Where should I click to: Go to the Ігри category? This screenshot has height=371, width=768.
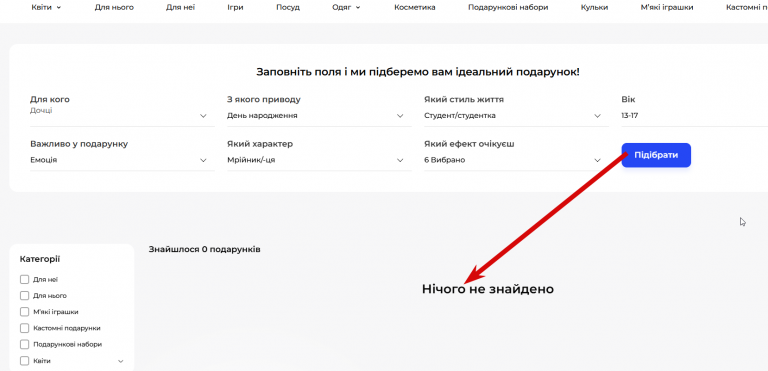pyautogui.click(x=235, y=7)
